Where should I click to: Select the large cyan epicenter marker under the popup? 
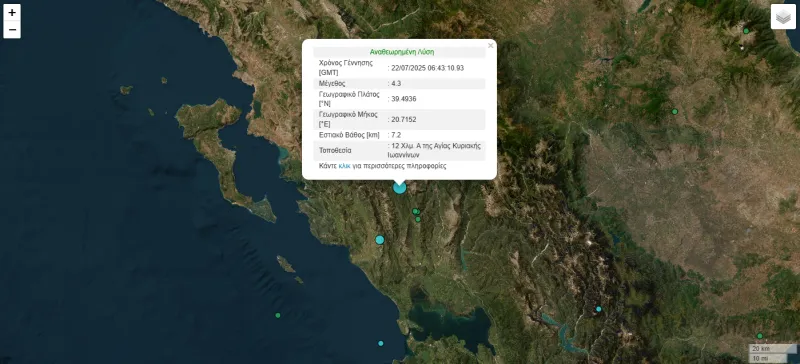pyautogui.click(x=399, y=187)
